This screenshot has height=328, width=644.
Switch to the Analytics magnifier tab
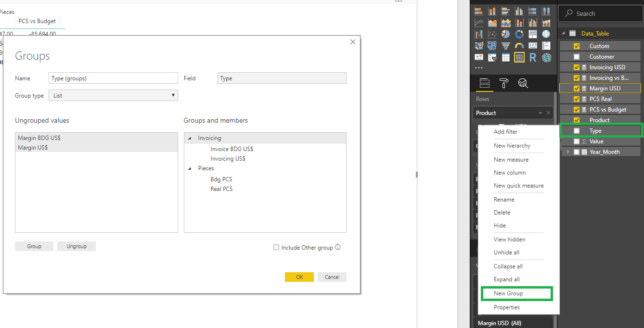click(523, 83)
